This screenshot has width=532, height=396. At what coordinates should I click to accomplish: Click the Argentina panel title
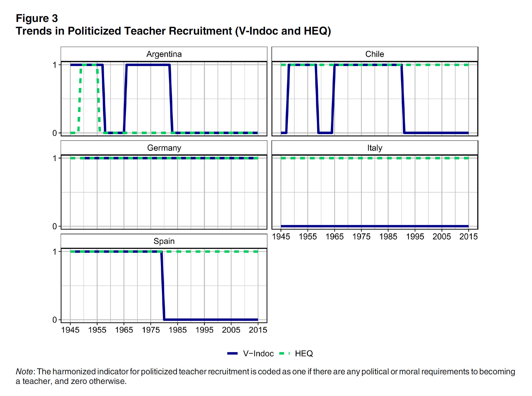click(x=164, y=54)
